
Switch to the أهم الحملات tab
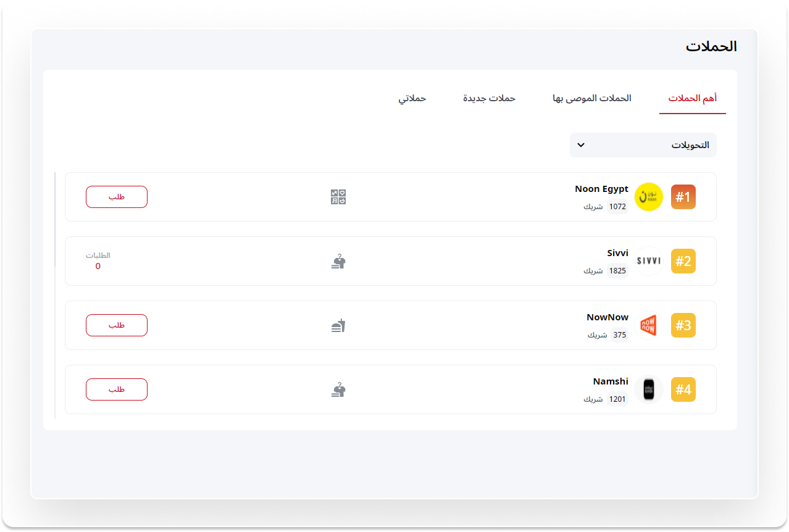693,98
